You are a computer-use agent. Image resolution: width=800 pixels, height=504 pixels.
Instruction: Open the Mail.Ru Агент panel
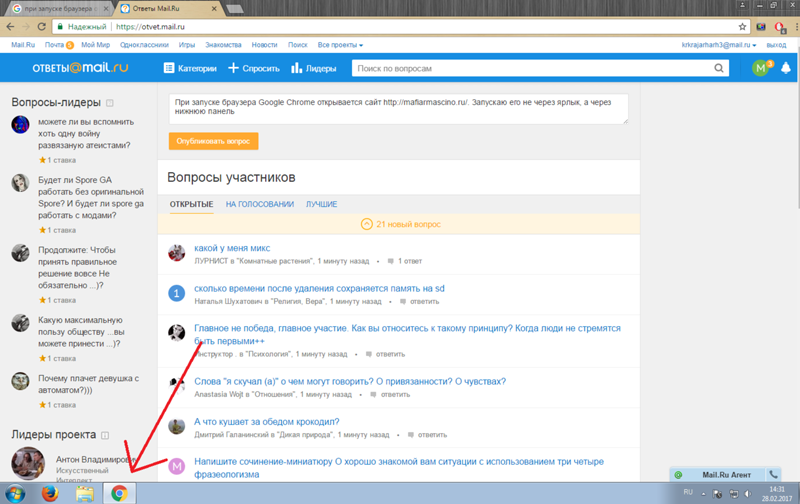point(726,474)
